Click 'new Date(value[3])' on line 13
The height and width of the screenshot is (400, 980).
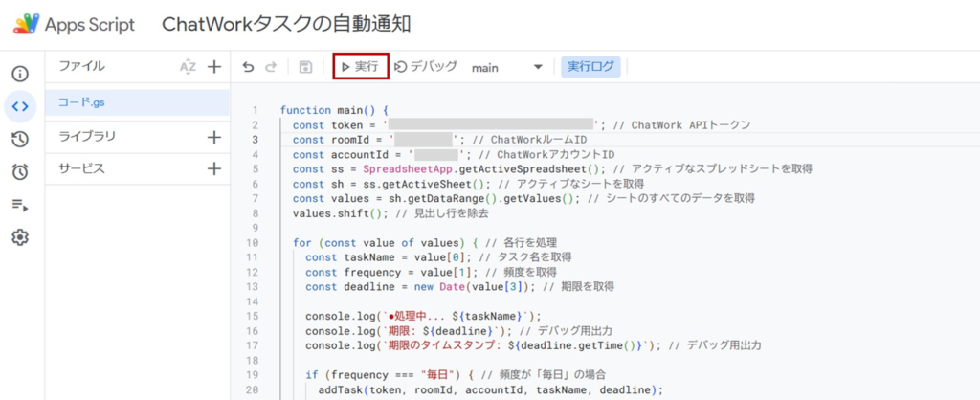pyautogui.click(x=473, y=287)
